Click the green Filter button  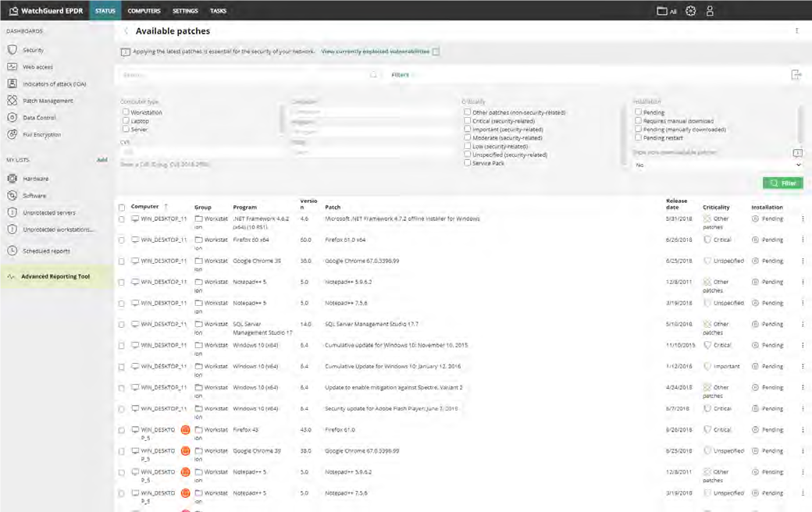coord(782,183)
